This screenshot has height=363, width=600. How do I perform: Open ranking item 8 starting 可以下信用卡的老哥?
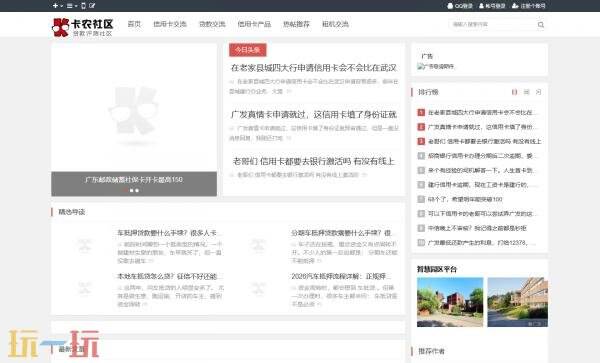[x=483, y=214]
